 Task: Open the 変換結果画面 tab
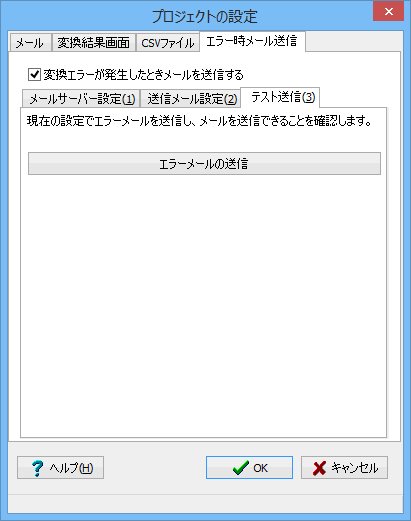coord(94,43)
